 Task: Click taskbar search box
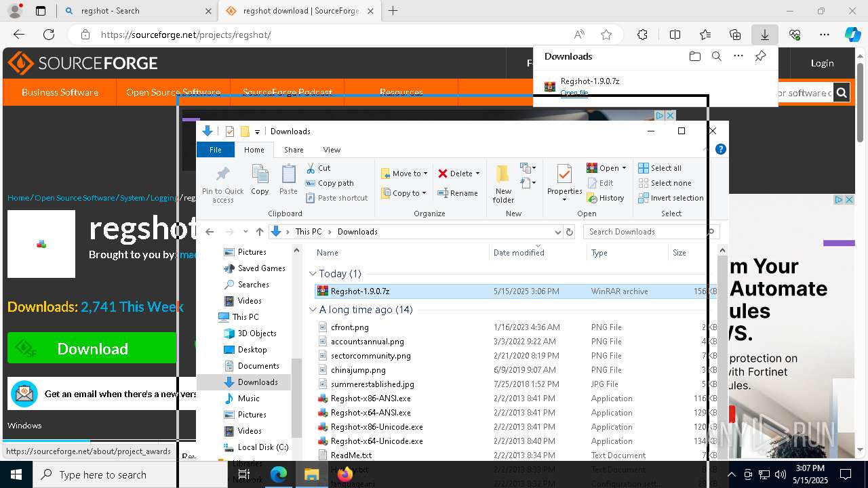pyautogui.click(x=130, y=474)
